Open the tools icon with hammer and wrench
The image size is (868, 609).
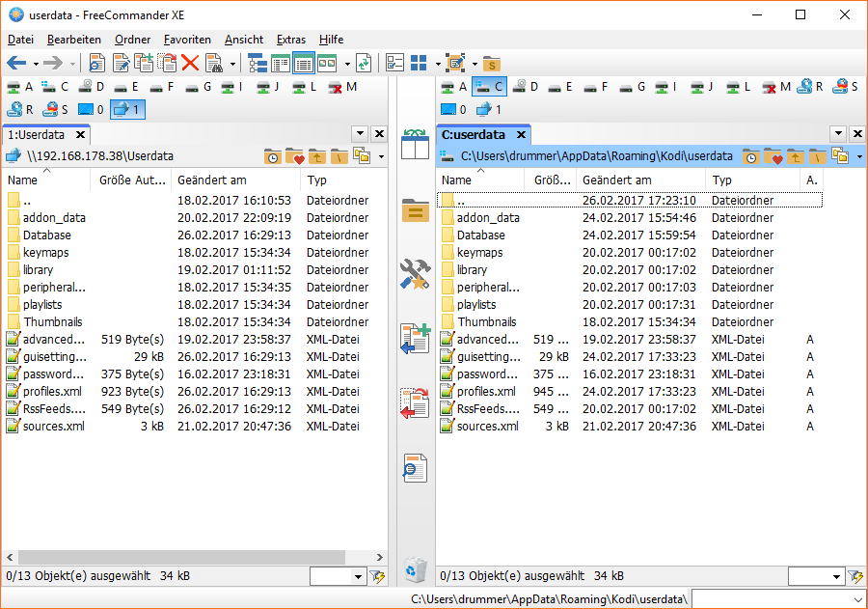point(415,274)
